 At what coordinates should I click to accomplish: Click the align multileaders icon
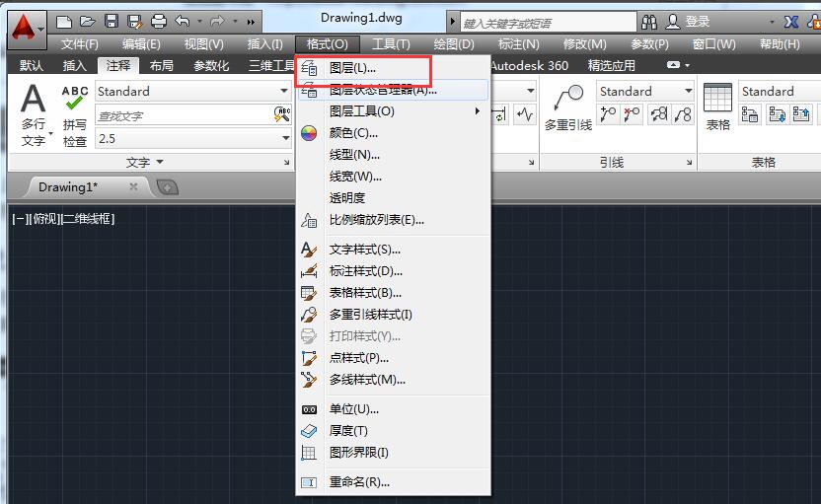point(659,114)
